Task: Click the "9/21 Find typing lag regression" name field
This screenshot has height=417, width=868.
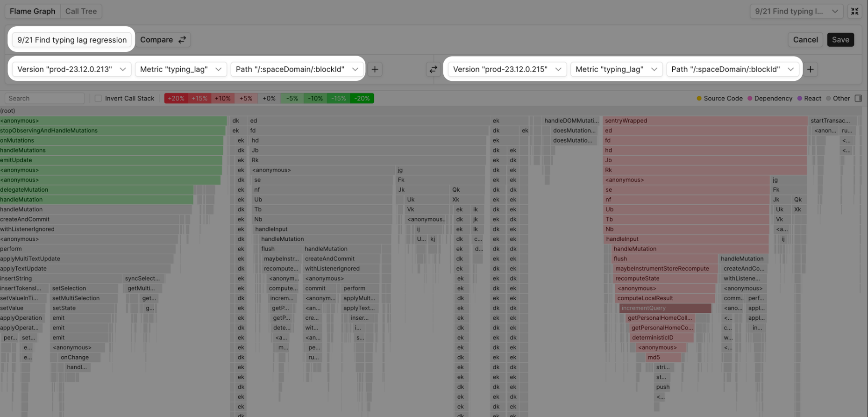Action: (x=72, y=40)
